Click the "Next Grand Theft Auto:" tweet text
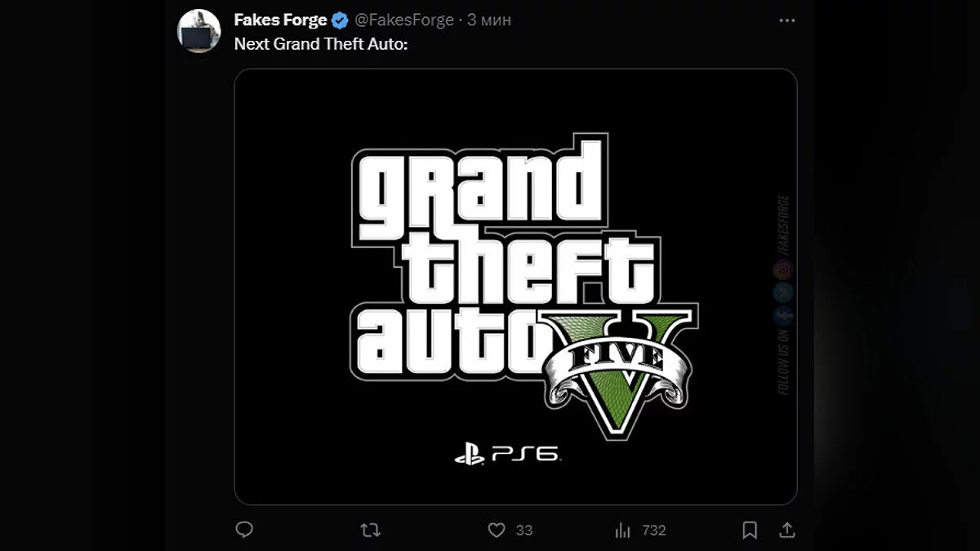Image resolution: width=980 pixels, height=551 pixels. 321,44
